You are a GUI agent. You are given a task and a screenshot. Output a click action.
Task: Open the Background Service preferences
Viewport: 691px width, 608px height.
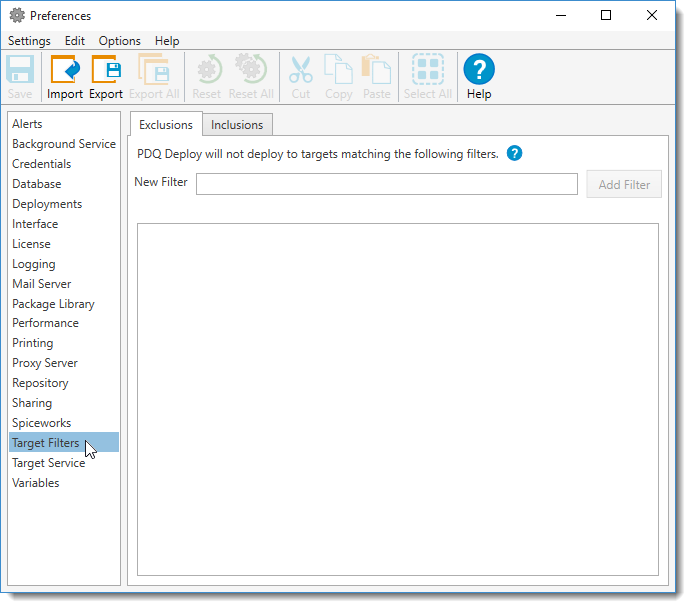[x=64, y=144]
